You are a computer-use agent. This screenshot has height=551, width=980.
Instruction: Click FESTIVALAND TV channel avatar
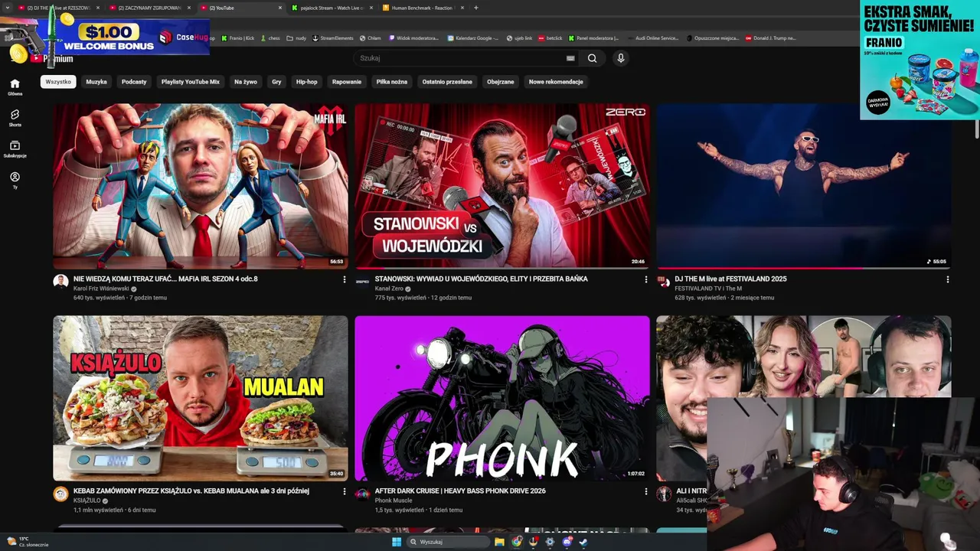pos(664,282)
